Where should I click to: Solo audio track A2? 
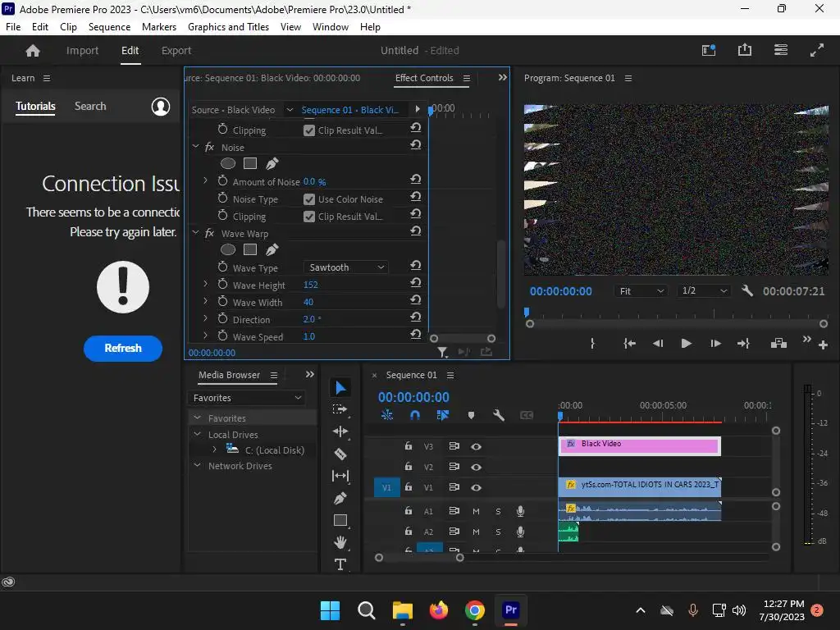tap(498, 532)
